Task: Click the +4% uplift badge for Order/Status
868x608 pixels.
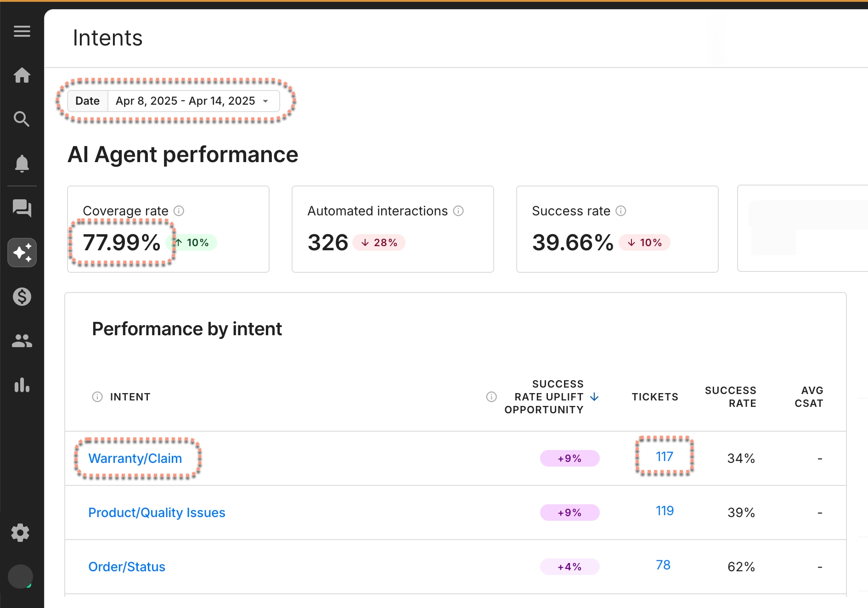Action: [x=570, y=567]
